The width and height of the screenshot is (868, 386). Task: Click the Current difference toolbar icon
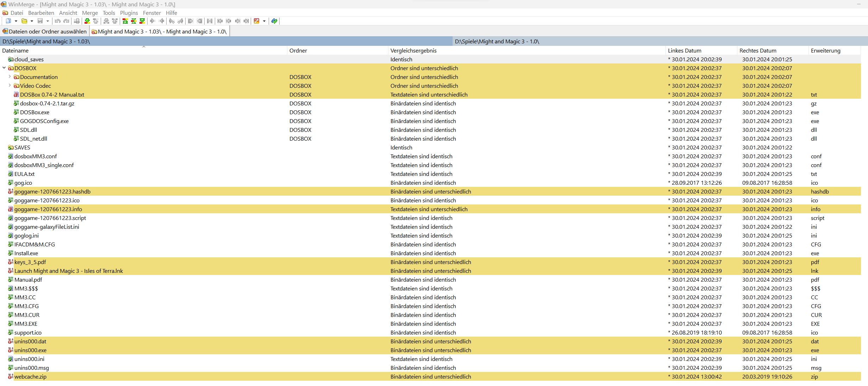point(134,21)
